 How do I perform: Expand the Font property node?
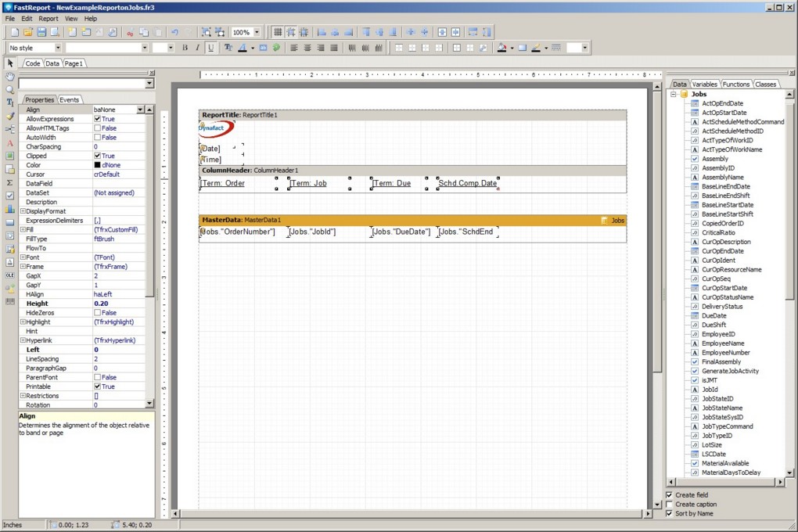click(x=23, y=257)
